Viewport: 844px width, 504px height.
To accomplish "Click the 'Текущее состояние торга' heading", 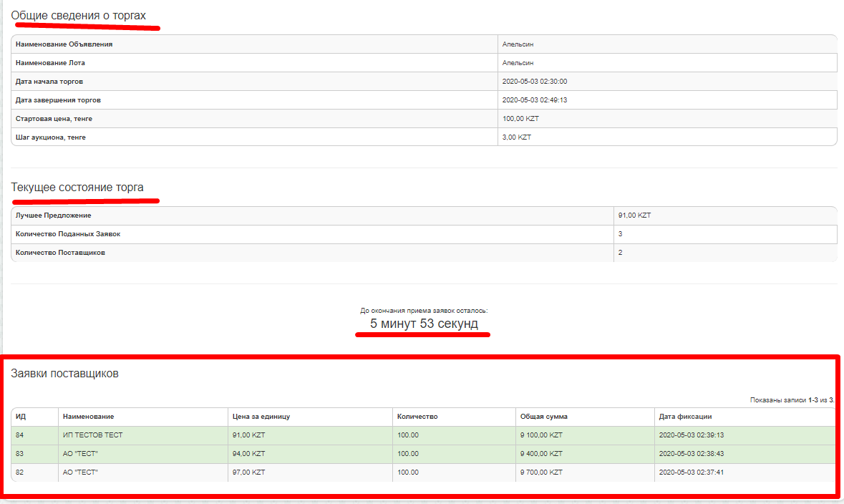I will coord(77,188).
